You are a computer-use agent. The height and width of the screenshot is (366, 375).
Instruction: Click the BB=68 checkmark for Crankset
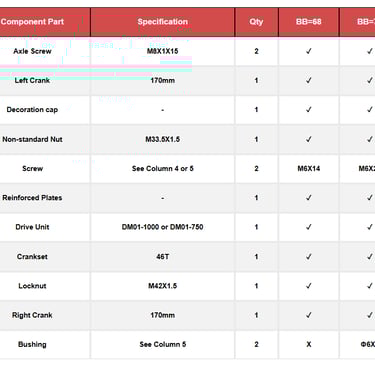[x=309, y=256]
